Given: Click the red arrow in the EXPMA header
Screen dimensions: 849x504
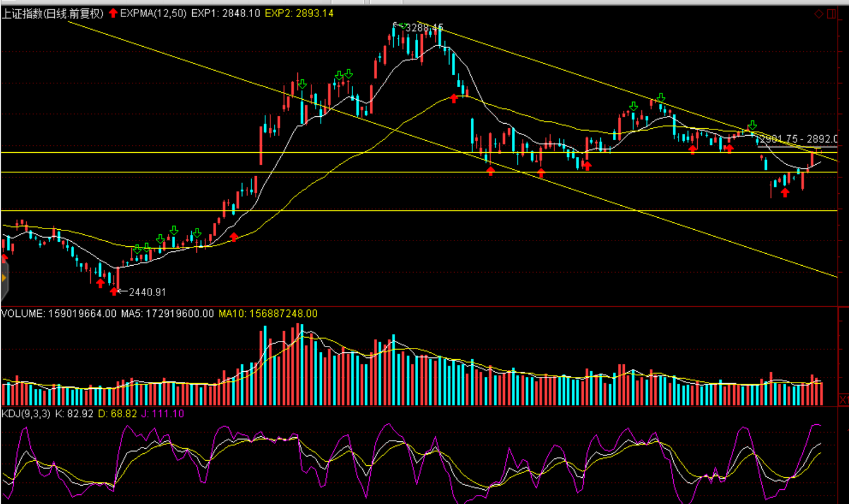Looking at the screenshot, I should click(x=113, y=13).
